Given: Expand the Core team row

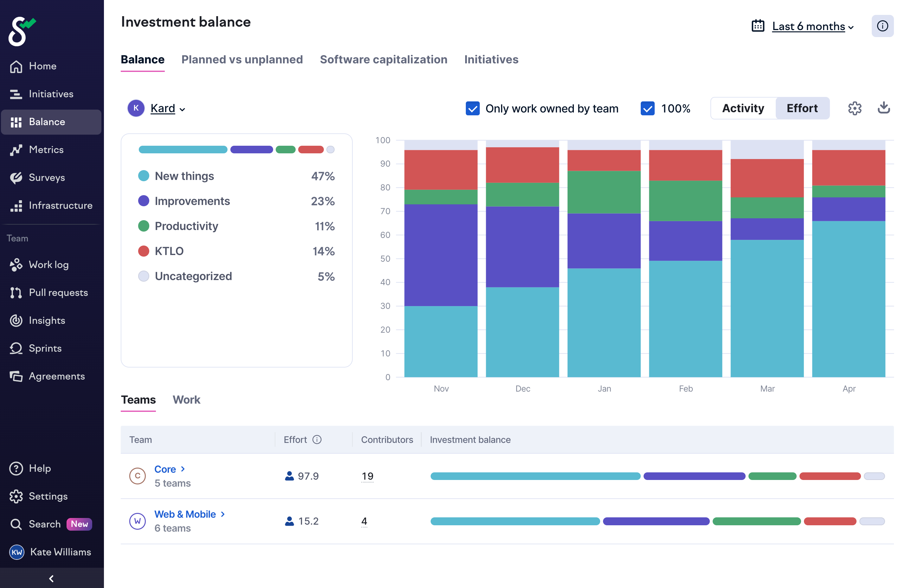Looking at the screenshot, I should tap(183, 469).
